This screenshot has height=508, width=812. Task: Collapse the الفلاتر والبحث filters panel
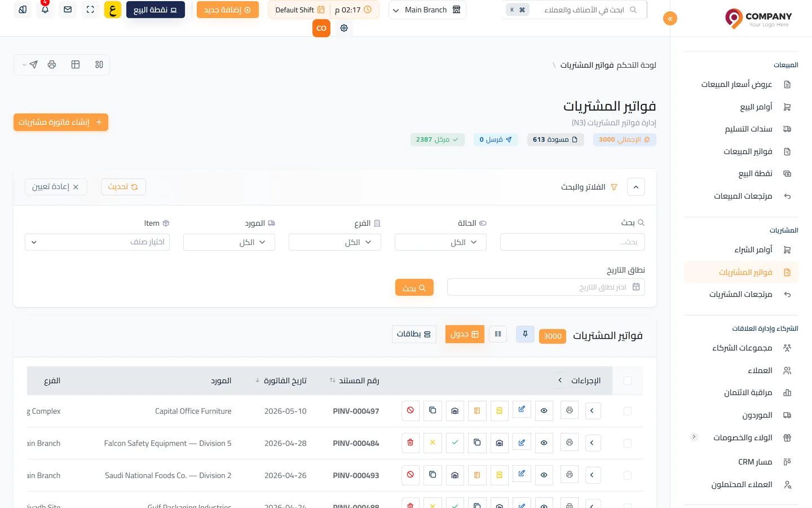coord(636,187)
